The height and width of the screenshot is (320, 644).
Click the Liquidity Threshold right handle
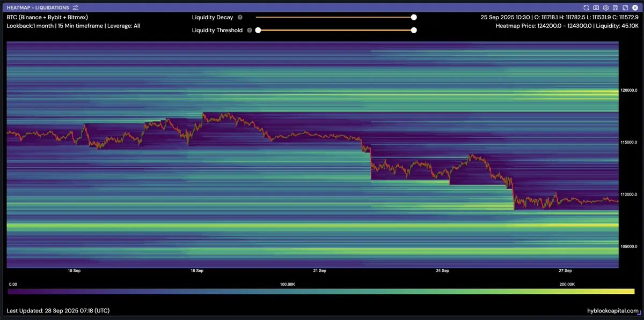coord(414,30)
